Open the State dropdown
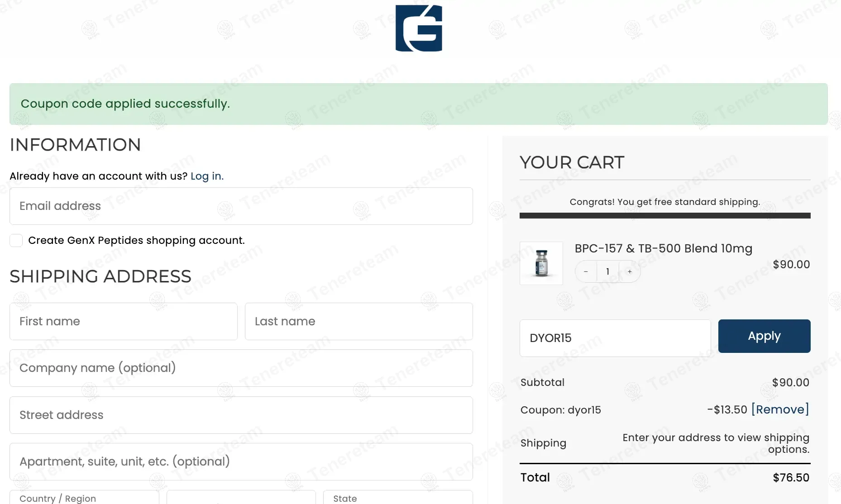 click(397, 498)
